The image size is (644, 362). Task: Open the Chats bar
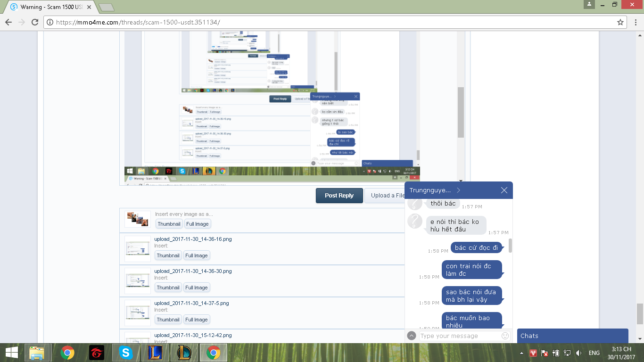point(572,336)
